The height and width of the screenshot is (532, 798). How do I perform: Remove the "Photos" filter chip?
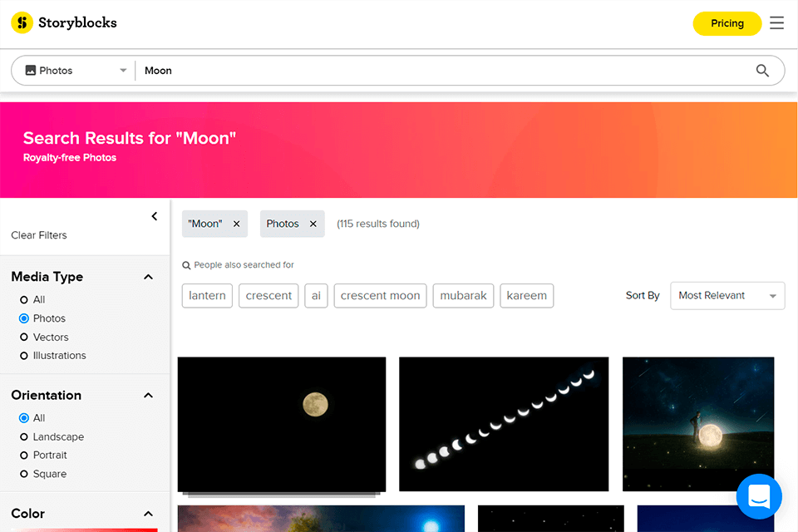pyautogui.click(x=313, y=224)
